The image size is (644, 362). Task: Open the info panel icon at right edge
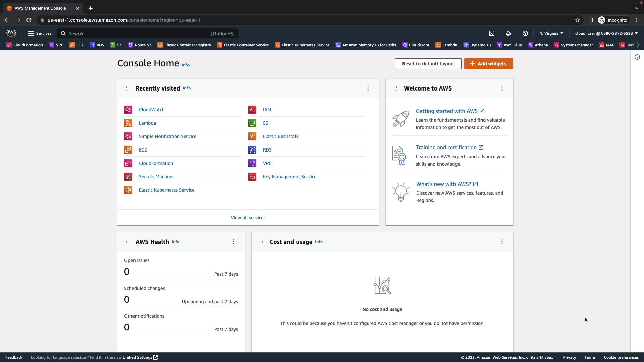[637, 57]
